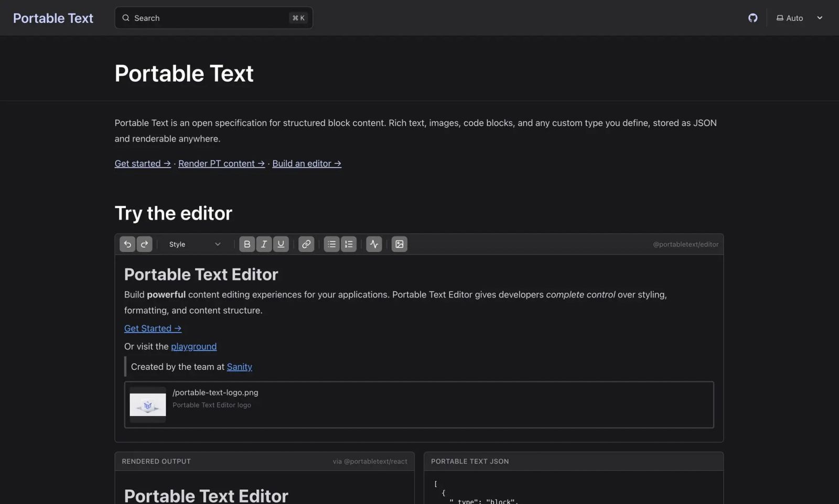Open Build an editor → link
The height and width of the screenshot is (504, 839).
(307, 163)
